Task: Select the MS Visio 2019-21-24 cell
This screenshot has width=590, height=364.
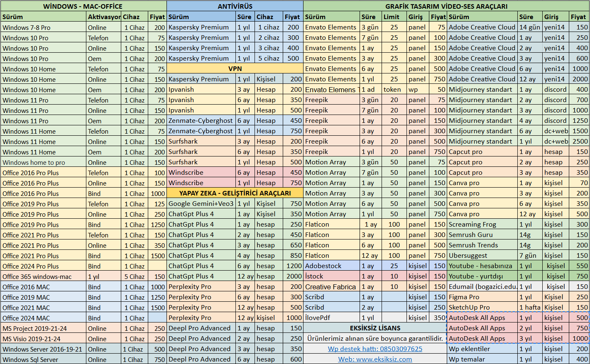Action: coord(44,339)
